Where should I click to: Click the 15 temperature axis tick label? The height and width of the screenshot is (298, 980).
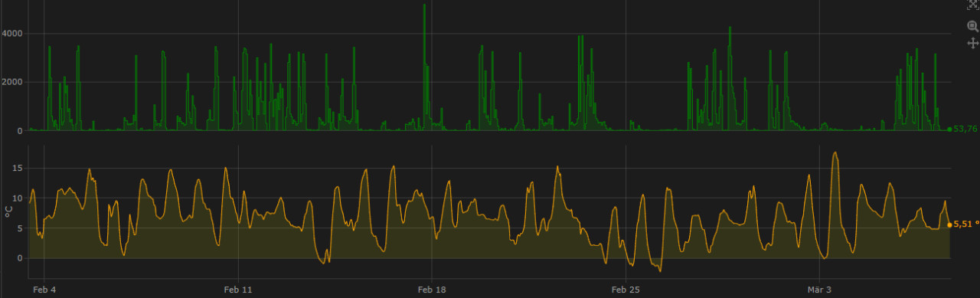(18, 169)
